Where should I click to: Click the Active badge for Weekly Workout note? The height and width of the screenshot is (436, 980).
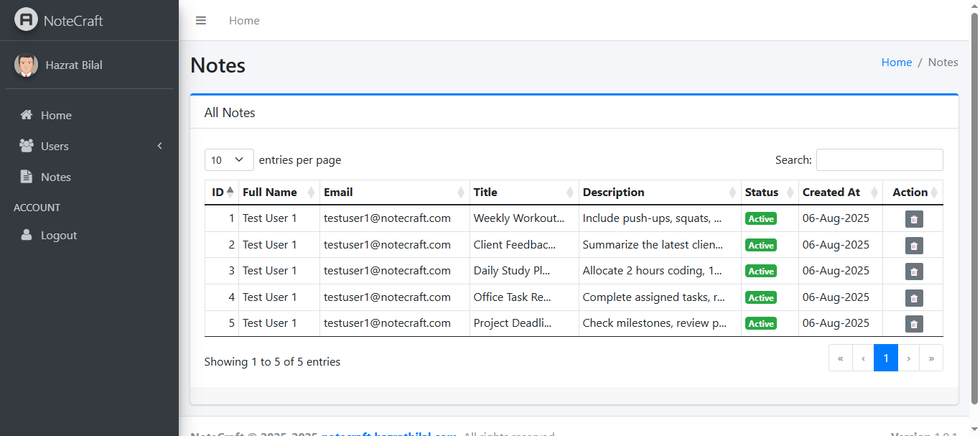pyautogui.click(x=761, y=219)
